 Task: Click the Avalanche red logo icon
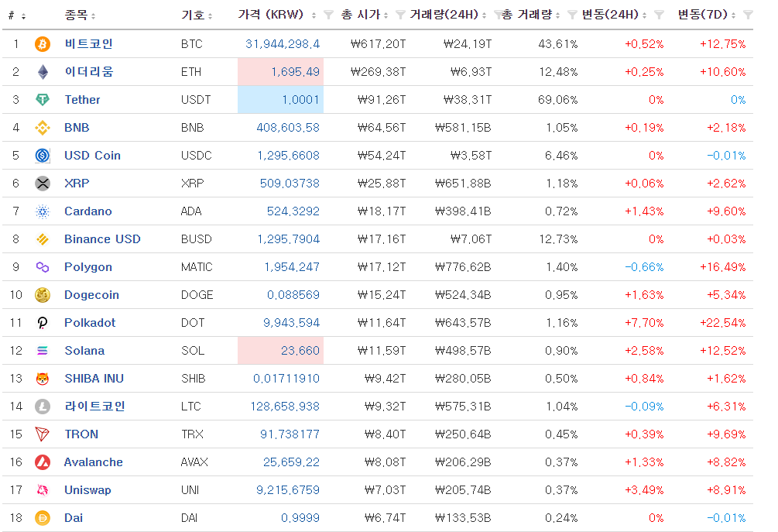pyautogui.click(x=43, y=462)
